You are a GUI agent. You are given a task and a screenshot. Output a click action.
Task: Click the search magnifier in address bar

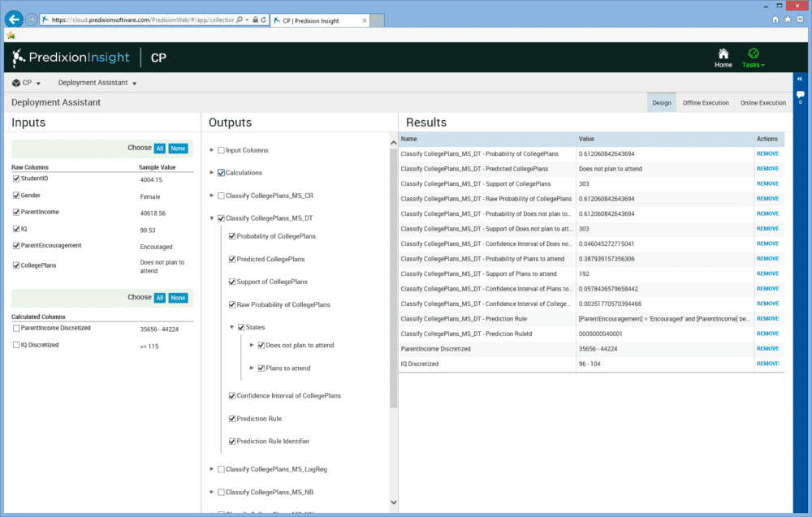(x=240, y=19)
